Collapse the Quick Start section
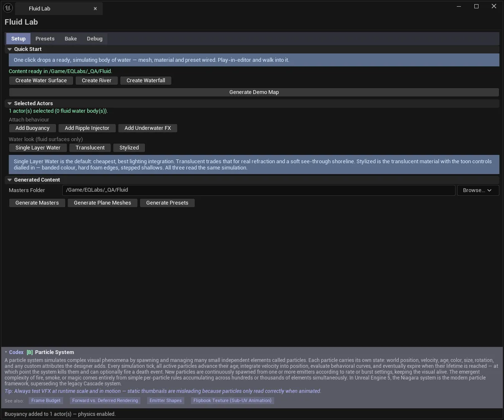Image resolution: width=504 pixels, height=420 pixels. coord(10,49)
